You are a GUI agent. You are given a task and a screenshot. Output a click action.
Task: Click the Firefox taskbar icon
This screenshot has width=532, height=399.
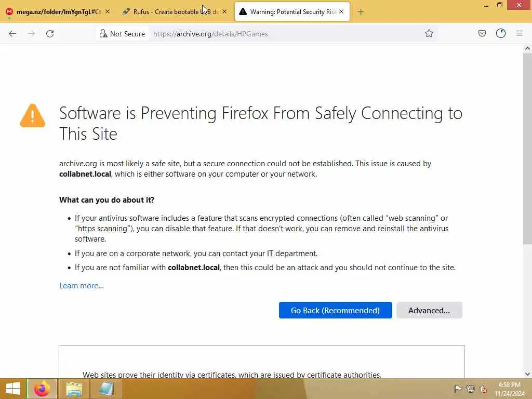pyautogui.click(x=42, y=389)
